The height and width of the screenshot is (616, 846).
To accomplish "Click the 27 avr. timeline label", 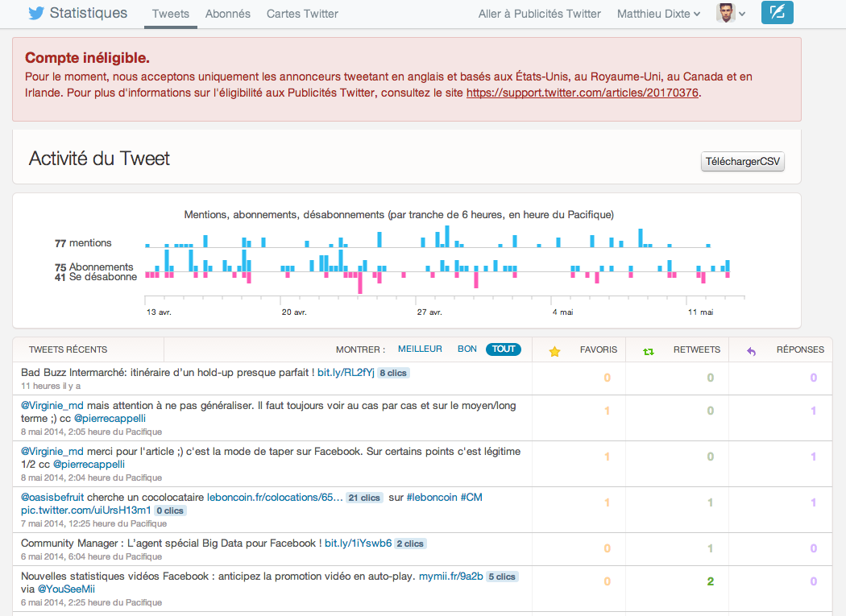I will click(429, 312).
